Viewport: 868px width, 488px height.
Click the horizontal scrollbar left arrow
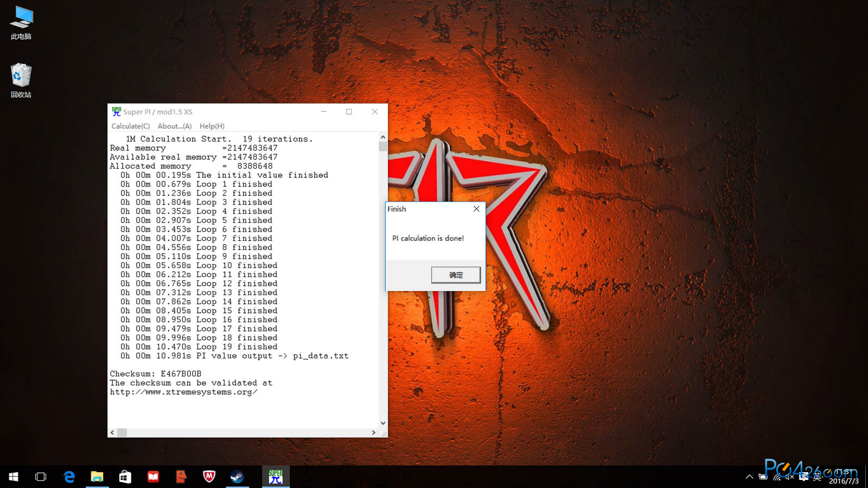point(112,433)
